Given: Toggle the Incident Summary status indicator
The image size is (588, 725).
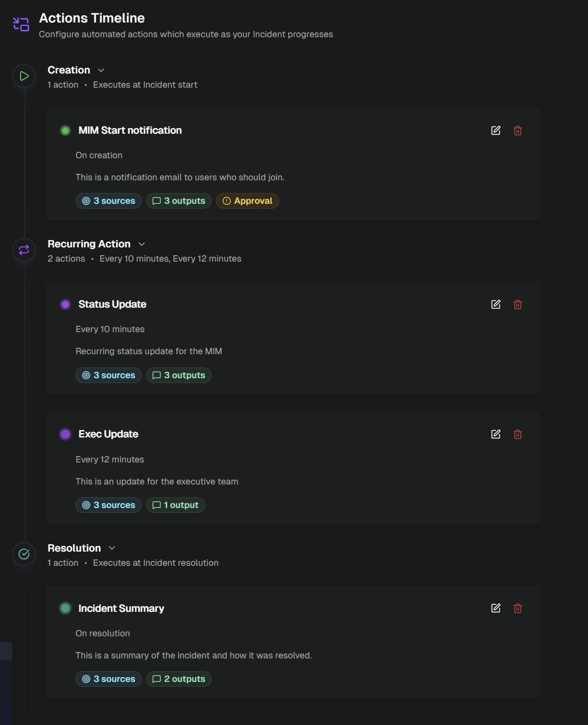Looking at the screenshot, I should point(65,608).
